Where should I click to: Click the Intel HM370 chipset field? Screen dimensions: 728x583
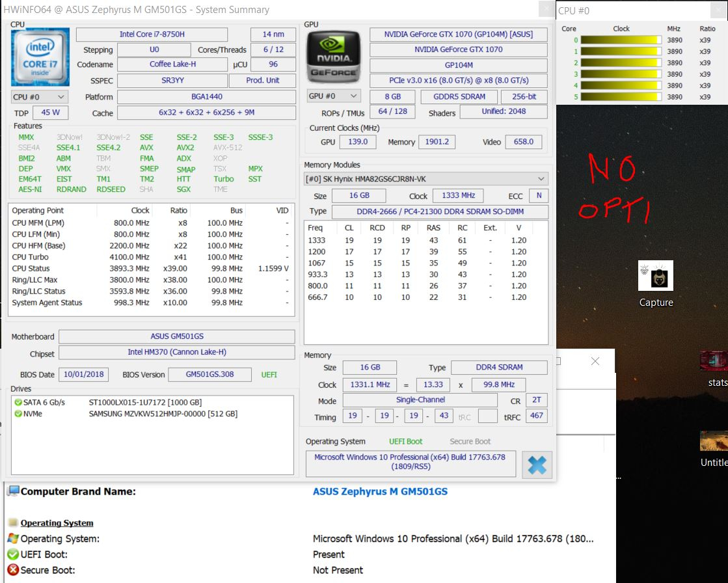177,352
